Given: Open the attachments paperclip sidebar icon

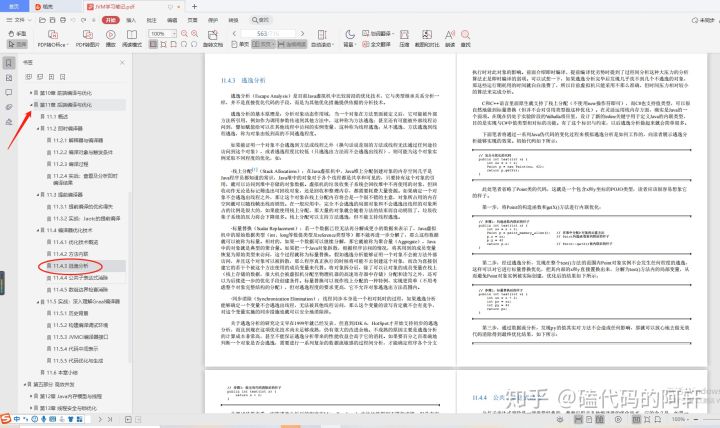Looking at the screenshot, I should [x=9, y=107].
